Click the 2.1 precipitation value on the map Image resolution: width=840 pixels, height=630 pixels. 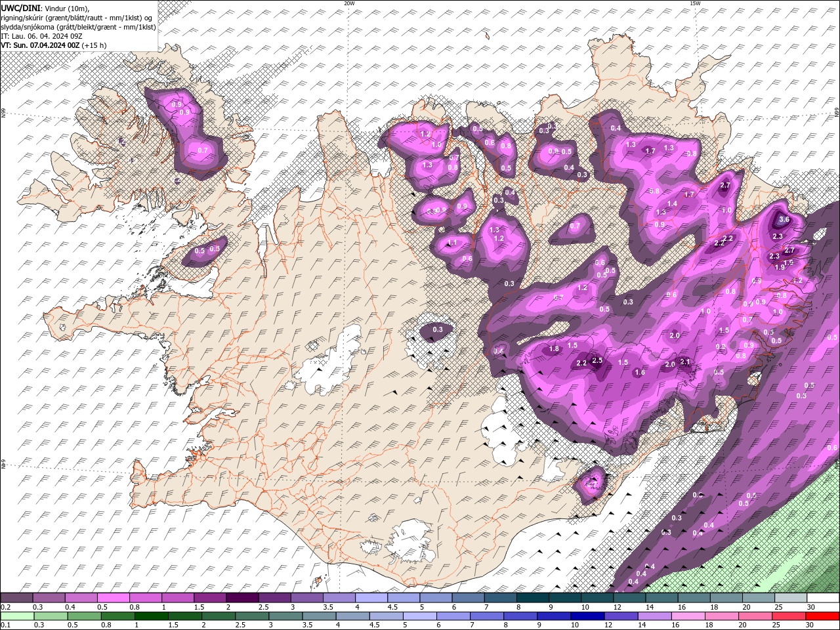(685, 362)
